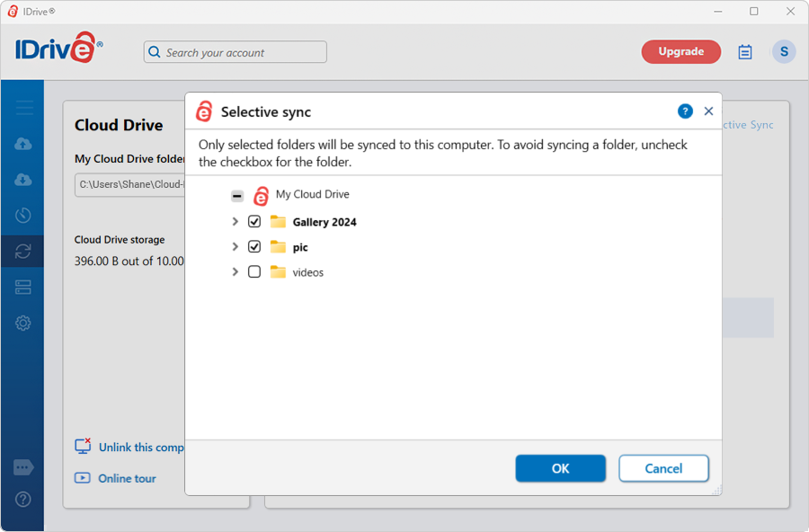
Task: Focus the Search your account field
Action: click(236, 52)
